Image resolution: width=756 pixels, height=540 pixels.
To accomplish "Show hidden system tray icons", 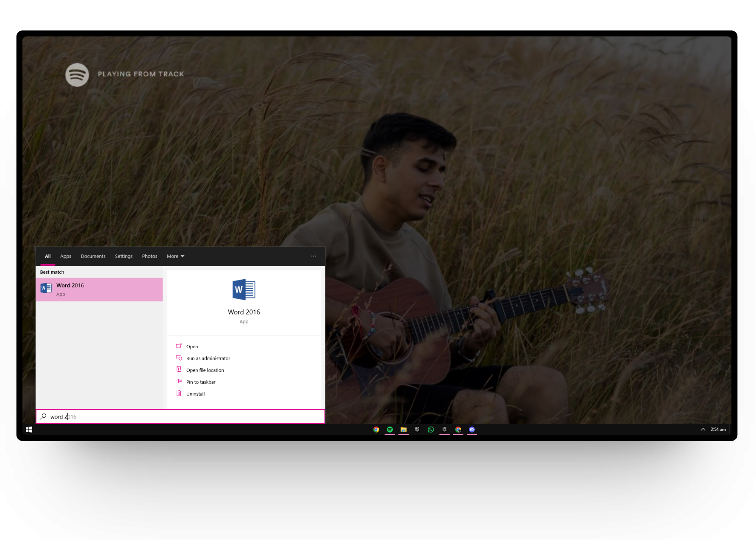I will pyautogui.click(x=703, y=430).
